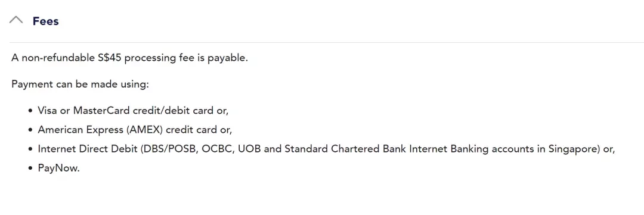Screen dimensions: 644x215
Task: Collapse the Fees section using the chevron
Action: tap(16, 20)
